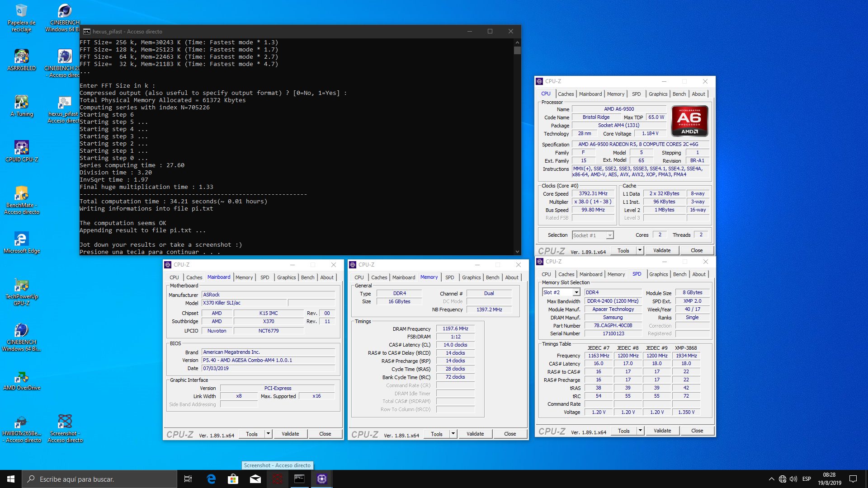868x488 pixels.
Task: Click Validate in Mainboard window
Action: coord(290,434)
